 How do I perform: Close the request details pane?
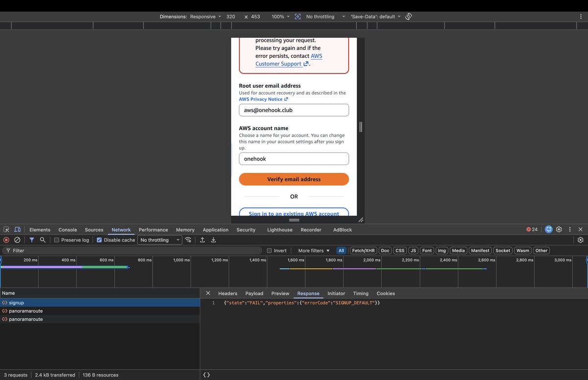tap(208, 293)
